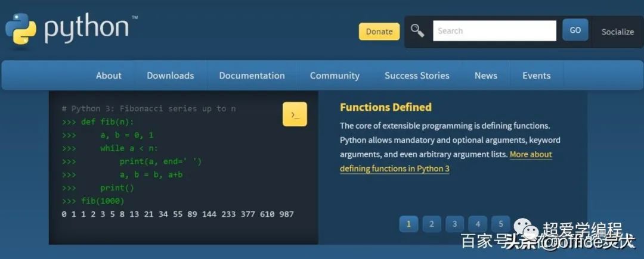
Task: Click the Functions Defined heading
Action: 386,107
